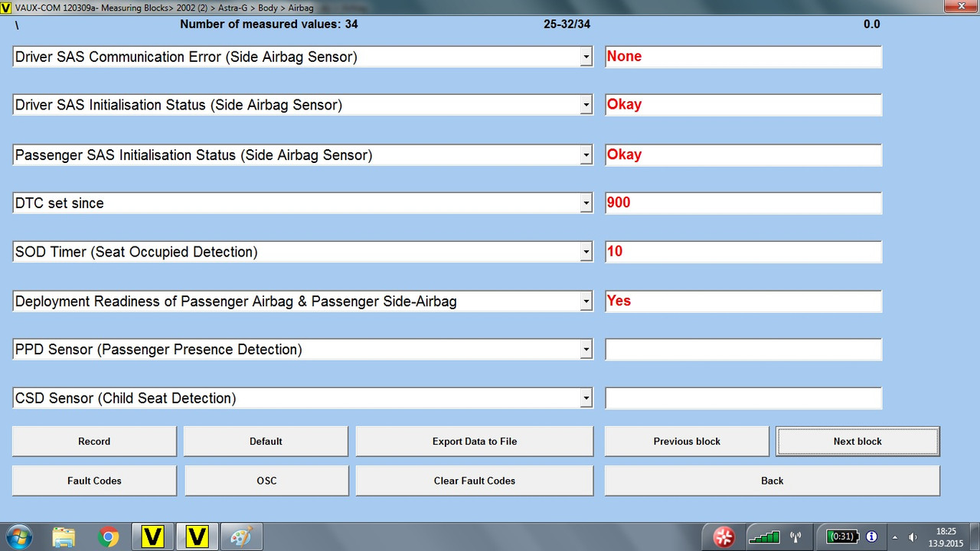This screenshot has width=980, height=551.
Task: Switch to second VAUX-COM taskbar window
Action: 198,537
